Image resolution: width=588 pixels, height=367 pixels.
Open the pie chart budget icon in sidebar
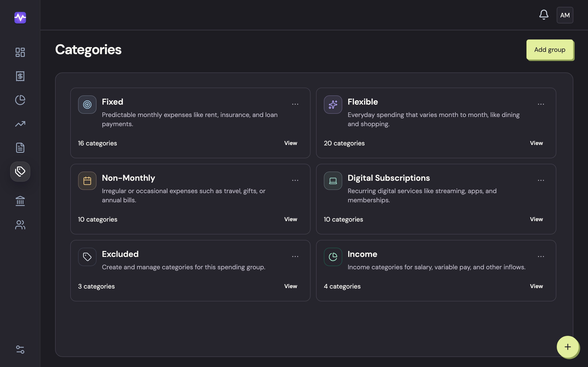coord(20,100)
